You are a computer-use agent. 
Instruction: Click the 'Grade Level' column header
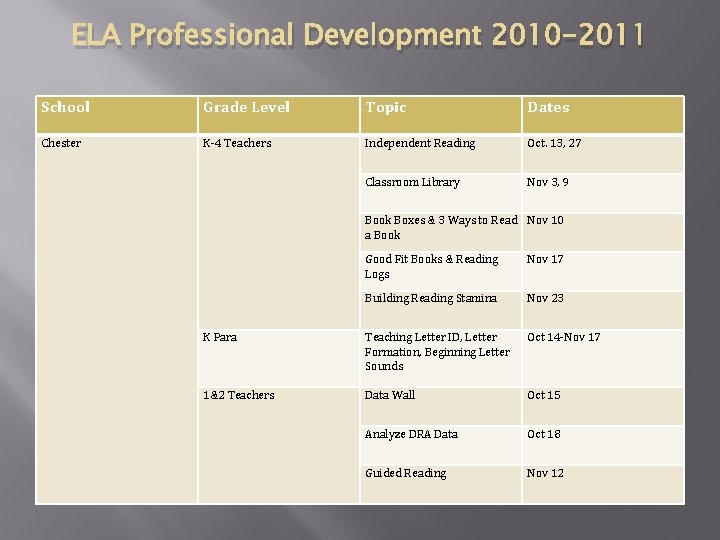[x=279, y=115]
